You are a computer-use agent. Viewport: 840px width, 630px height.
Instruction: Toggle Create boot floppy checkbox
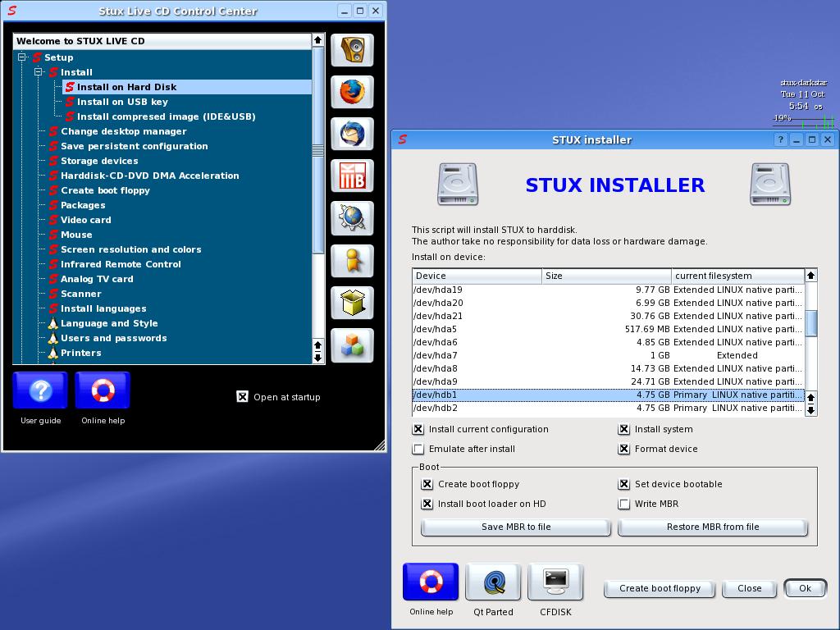click(x=427, y=484)
